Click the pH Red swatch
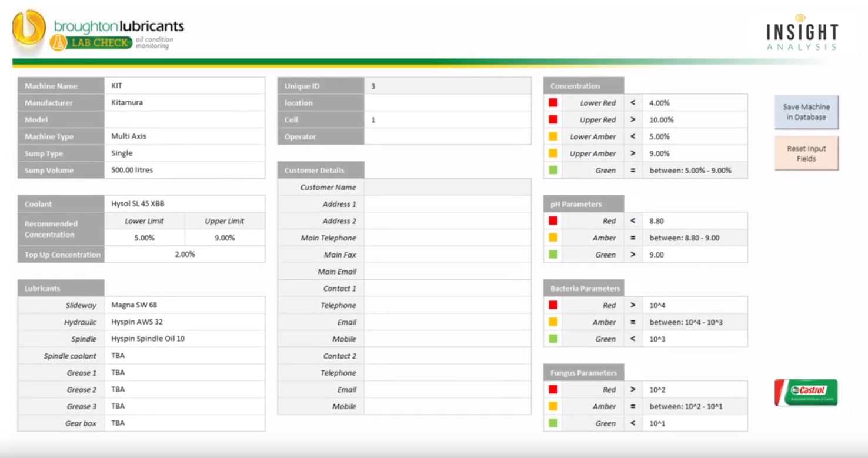 point(553,221)
